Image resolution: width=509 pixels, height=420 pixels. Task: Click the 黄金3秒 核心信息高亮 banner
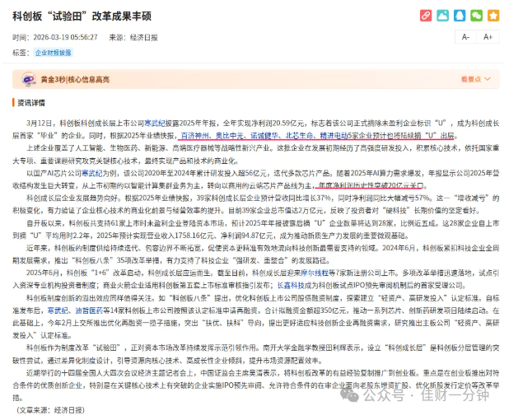256,79
